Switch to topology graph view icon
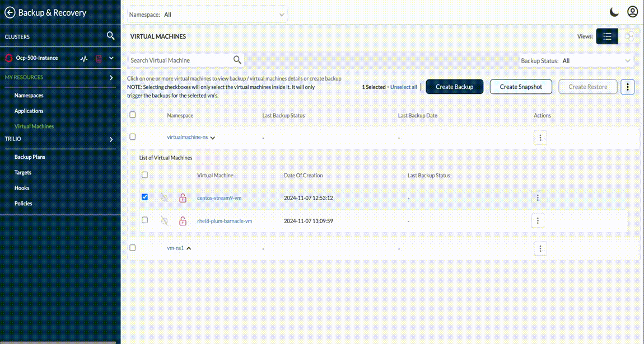 629,36
